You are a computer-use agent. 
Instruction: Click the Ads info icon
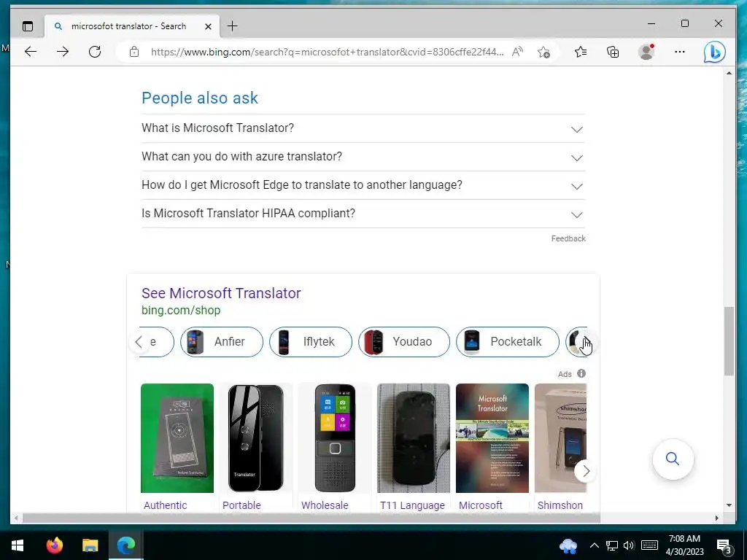(x=581, y=373)
